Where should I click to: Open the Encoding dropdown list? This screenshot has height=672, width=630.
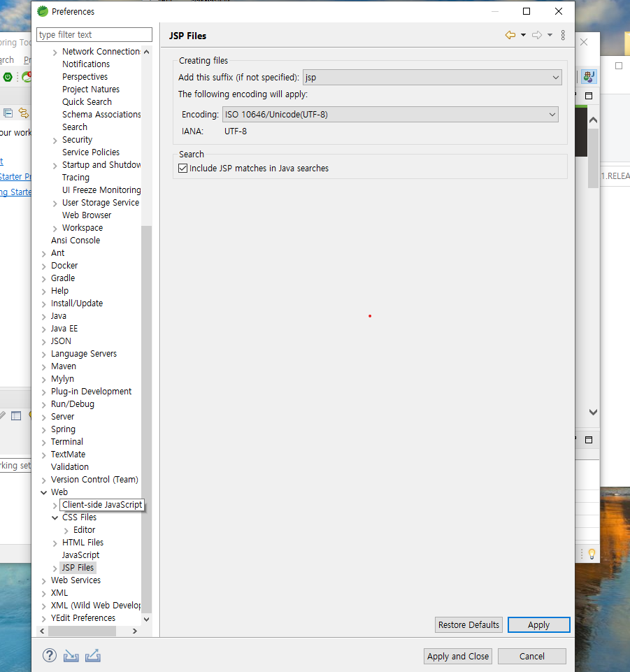[390, 115]
